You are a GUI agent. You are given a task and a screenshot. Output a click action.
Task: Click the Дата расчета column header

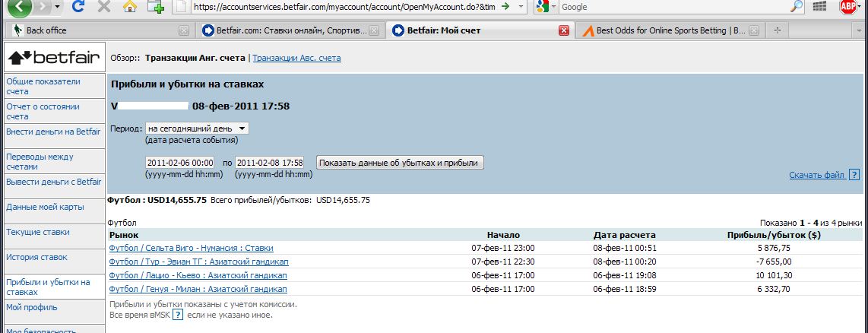(x=625, y=234)
